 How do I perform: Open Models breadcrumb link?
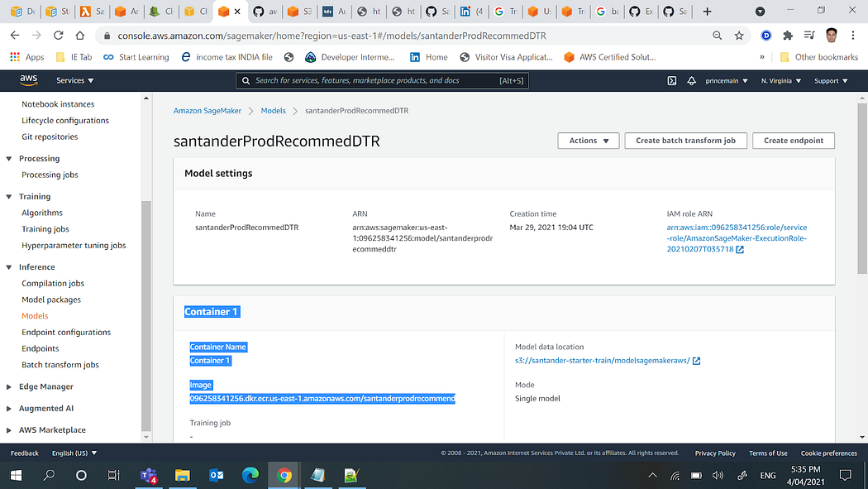coord(274,111)
